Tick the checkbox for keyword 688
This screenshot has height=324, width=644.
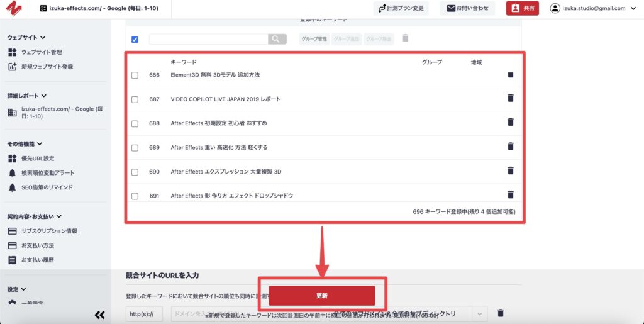click(x=135, y=124)
